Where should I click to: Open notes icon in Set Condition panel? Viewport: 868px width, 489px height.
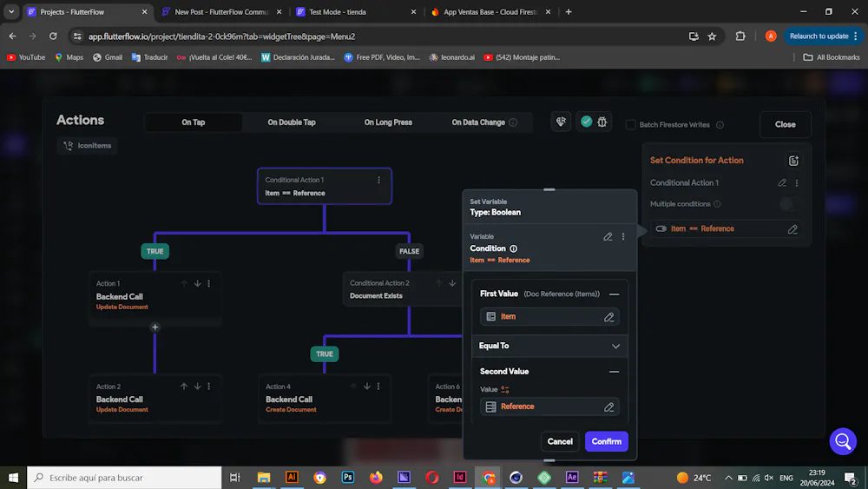click(x=793, y=161)
